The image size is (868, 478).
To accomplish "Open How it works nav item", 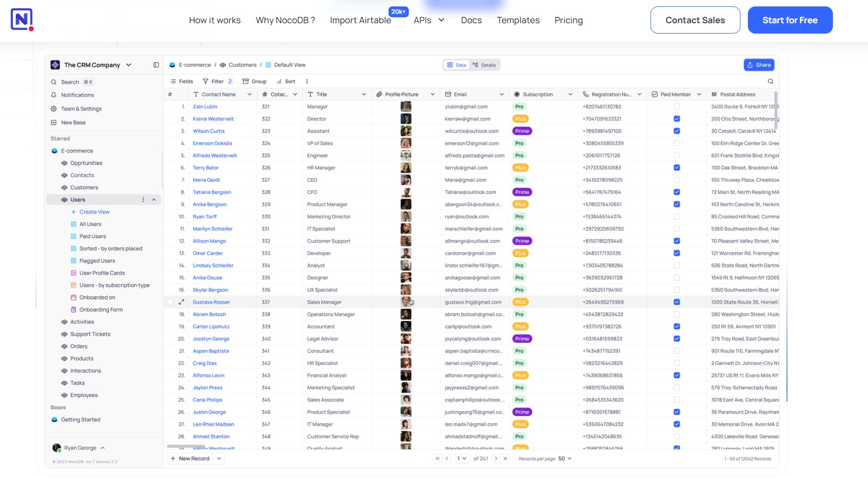I will tap(215, 20).
